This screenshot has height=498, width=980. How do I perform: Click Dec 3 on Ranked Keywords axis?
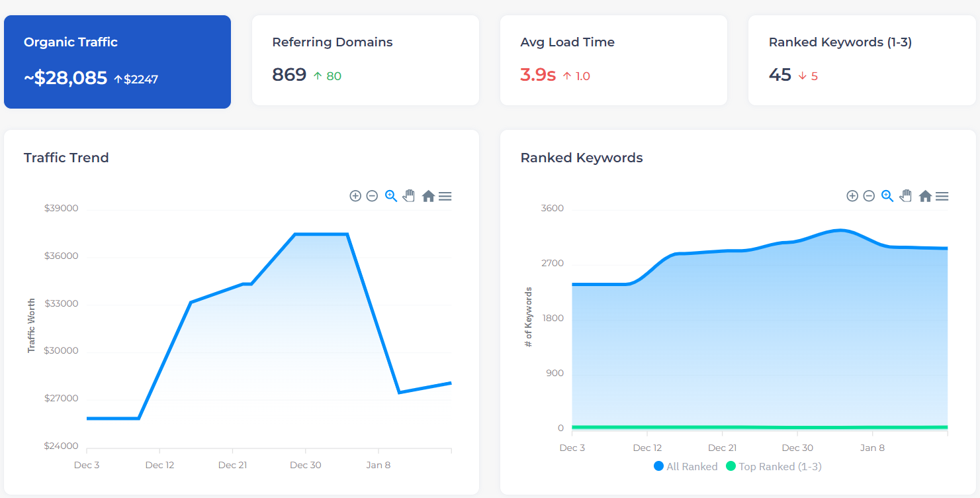[x=572, y=448]
